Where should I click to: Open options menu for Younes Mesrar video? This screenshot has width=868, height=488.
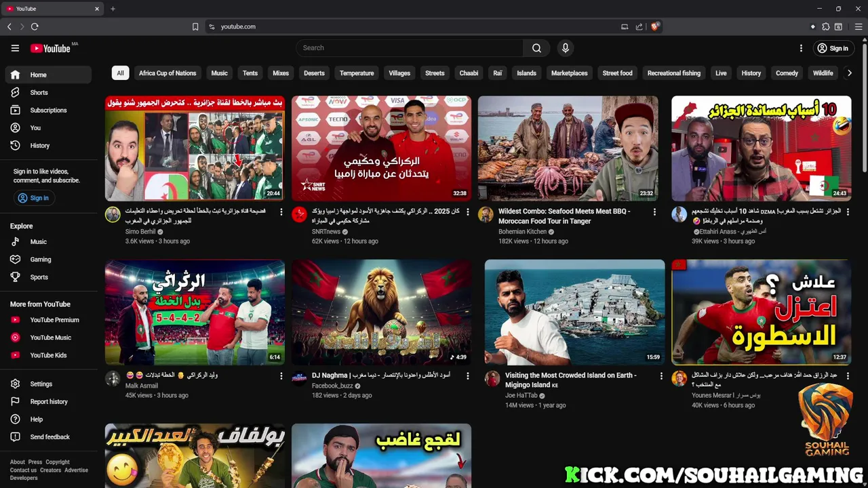tap(847, 375)
